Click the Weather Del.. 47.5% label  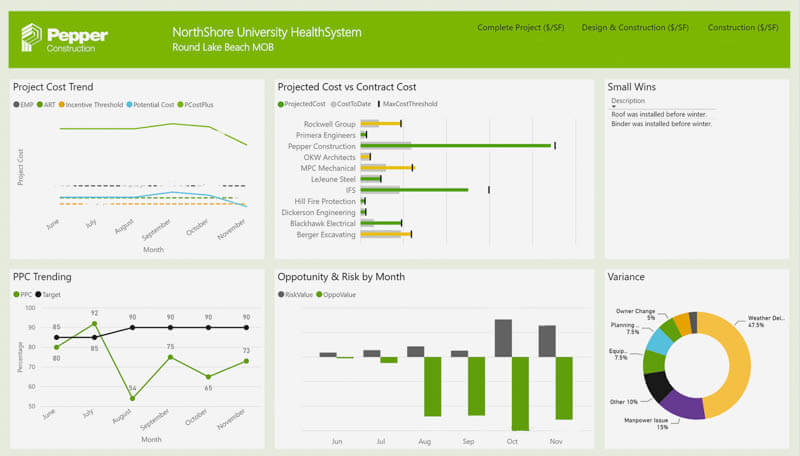coord(765,321)
